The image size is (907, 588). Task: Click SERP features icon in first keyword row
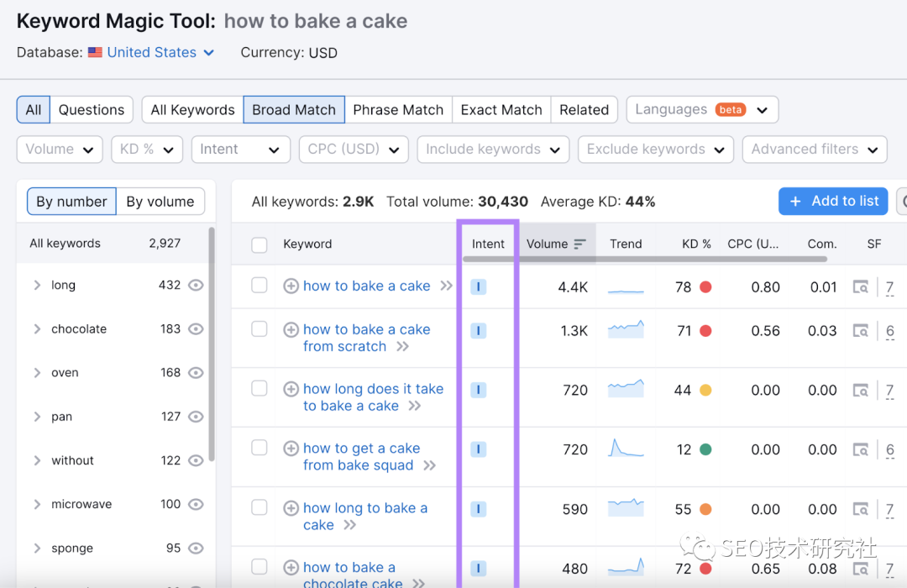860,287
